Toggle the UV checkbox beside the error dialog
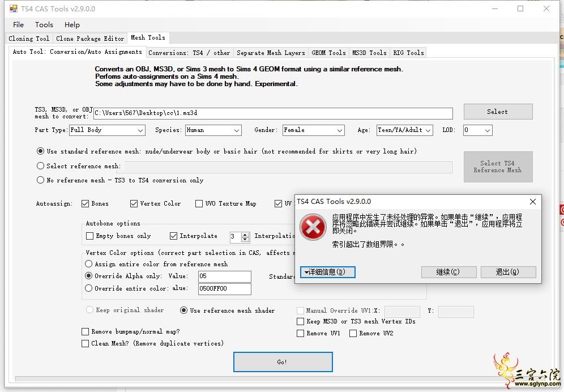Image resolution: width=564 pixels, height=392 pixels. tap(278, 204)
